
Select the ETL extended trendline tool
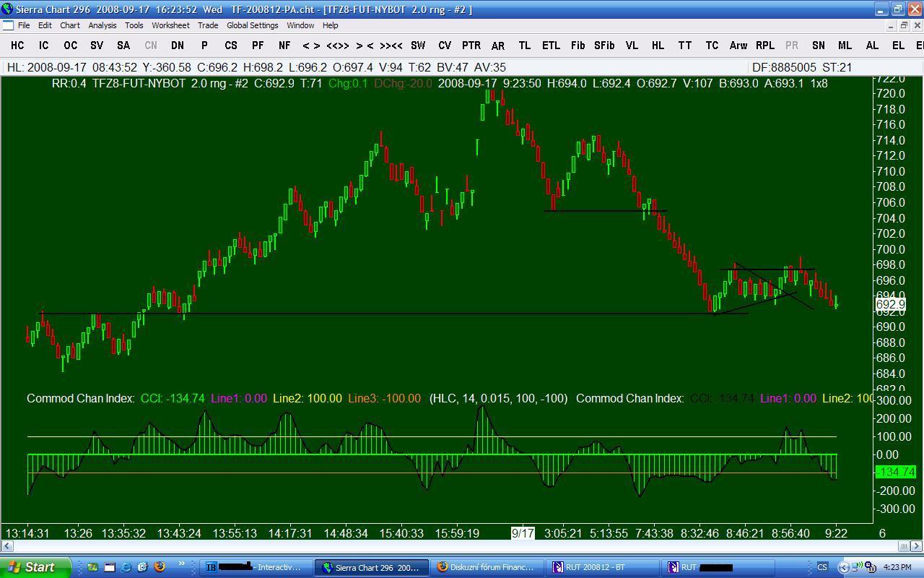pos(551,45)
